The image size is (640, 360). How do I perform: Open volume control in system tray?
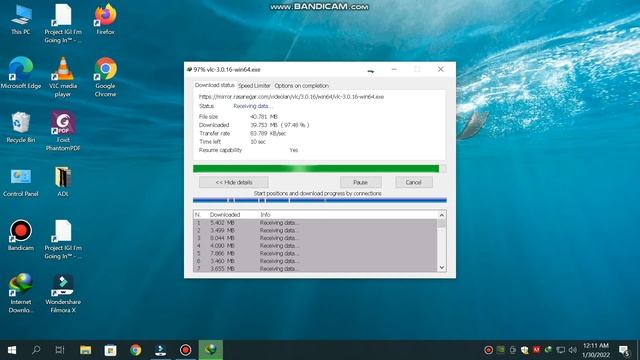click(x=573, y=350)
